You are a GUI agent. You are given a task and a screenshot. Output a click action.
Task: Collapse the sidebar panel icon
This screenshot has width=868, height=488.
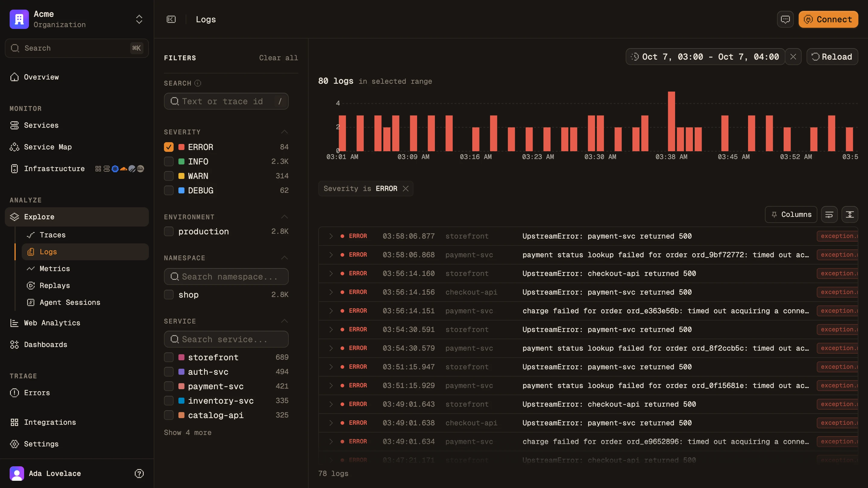point(171,19)
